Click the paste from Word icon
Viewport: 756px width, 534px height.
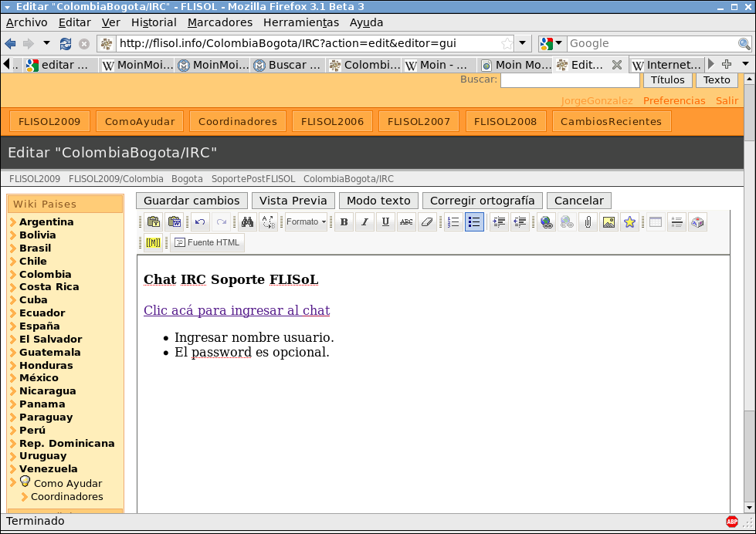point(175,222)
